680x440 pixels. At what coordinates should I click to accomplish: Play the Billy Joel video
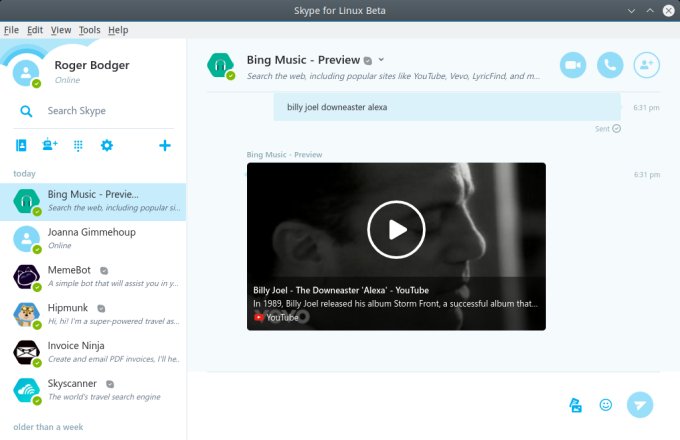click(x=396, y=229)
